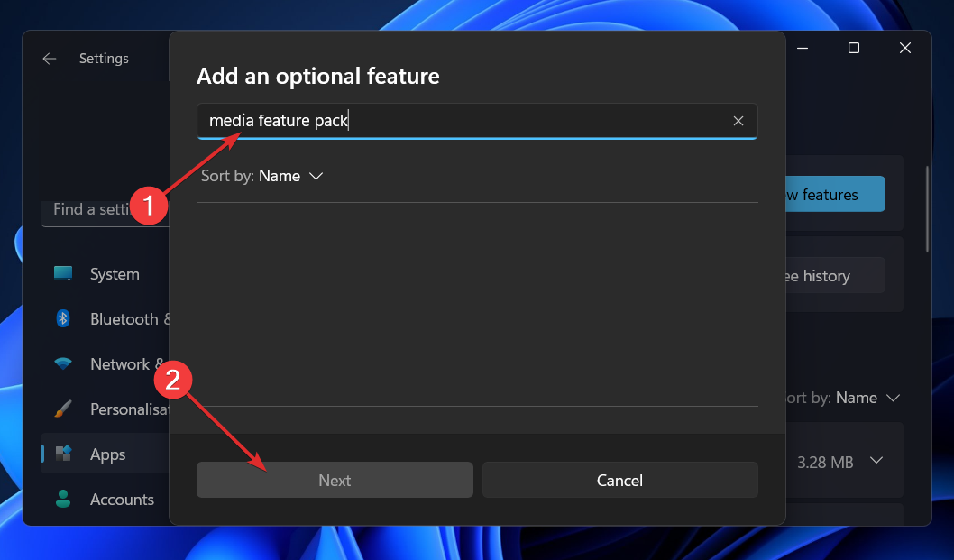Expand the 3.28 MB feature entry
The height and width of the screenshot is (560, 954).
pyautogui.click(x=876, y=461)
